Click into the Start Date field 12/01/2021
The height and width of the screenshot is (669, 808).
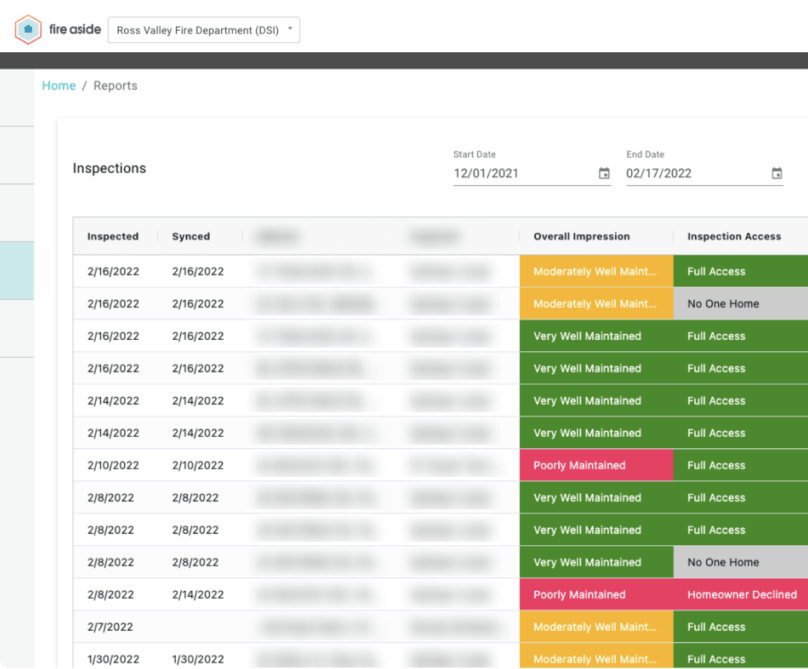pyautogui.click(x=532, y=173)
